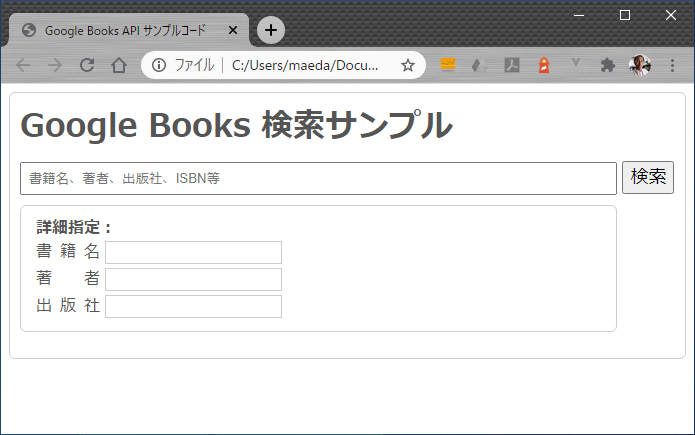The image size is (695, 435).
Task: Click the Google Books 検索サンプル heading
Action: point(236,125)
